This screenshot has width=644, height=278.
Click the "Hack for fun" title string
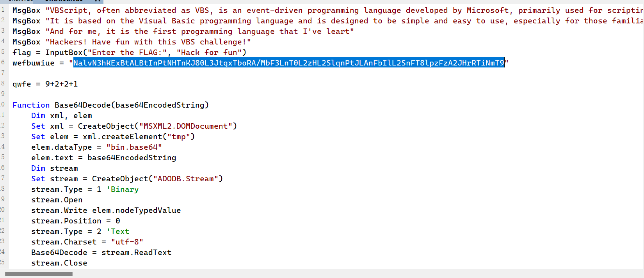209,52
